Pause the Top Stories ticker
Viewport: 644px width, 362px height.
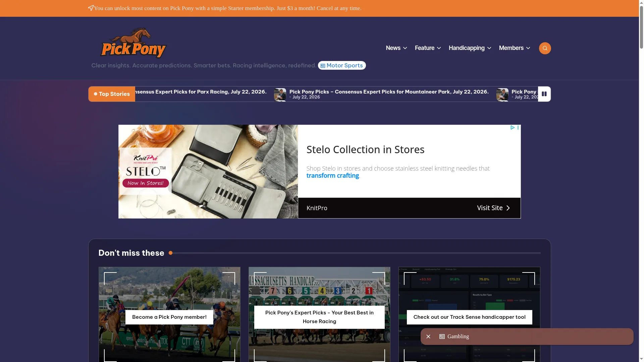point(544,94)
